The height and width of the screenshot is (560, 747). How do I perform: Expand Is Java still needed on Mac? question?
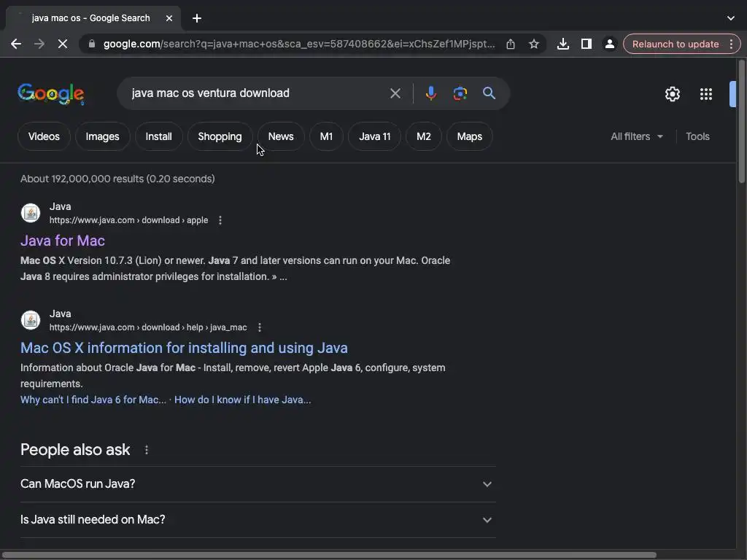[x=258, y=520]
